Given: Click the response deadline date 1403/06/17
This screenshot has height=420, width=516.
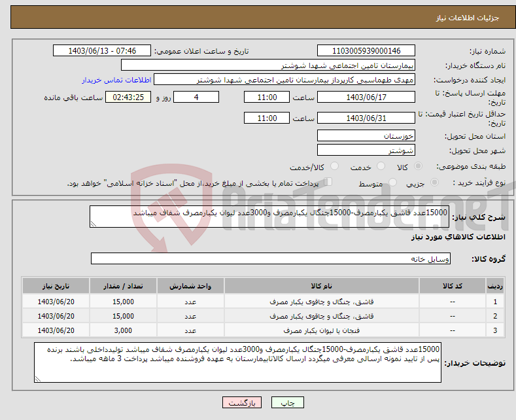Looking at the screenshot, I should click(366, 97).
